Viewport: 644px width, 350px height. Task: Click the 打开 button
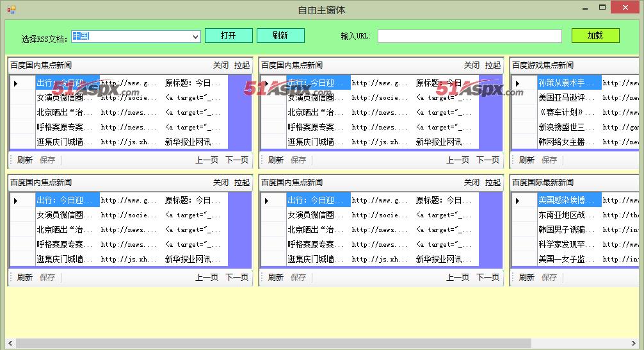(229, 35)
